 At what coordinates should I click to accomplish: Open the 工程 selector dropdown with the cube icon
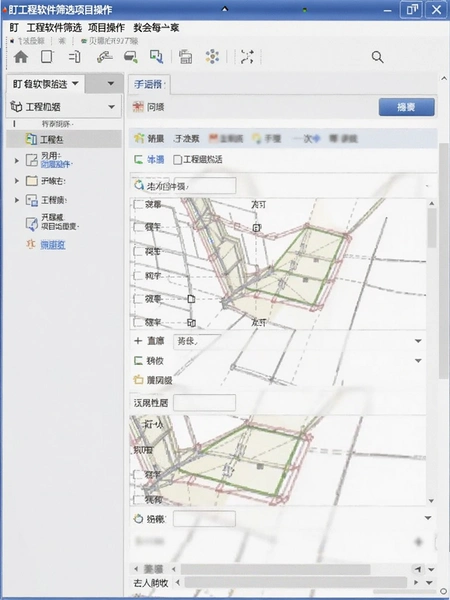(x=111, y=107)
